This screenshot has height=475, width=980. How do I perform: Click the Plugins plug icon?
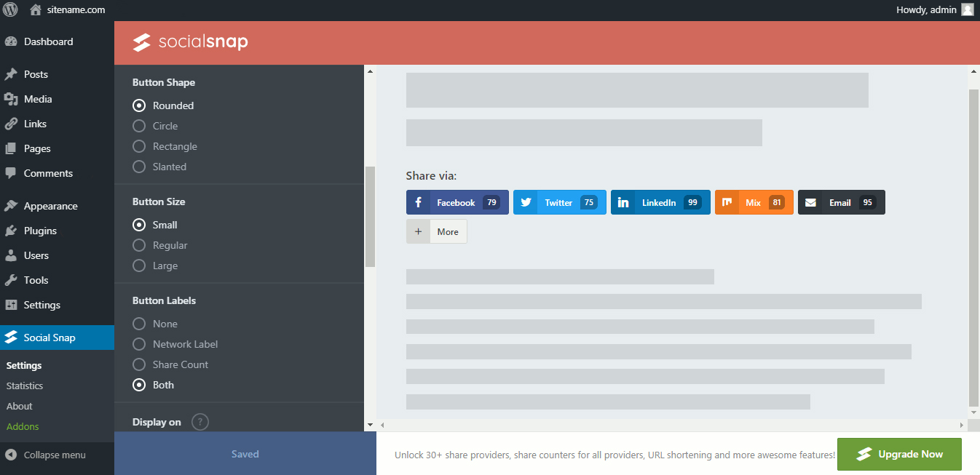(x=11, y=231)
